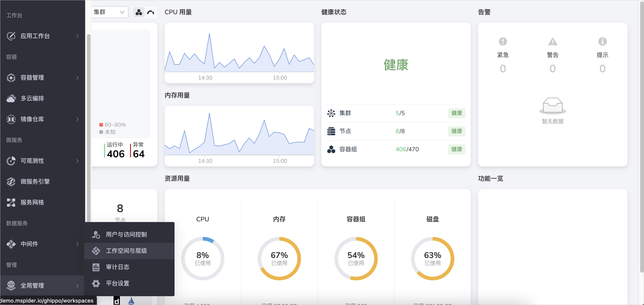Open 平台设置 from the flyout menu

(129, 284)
